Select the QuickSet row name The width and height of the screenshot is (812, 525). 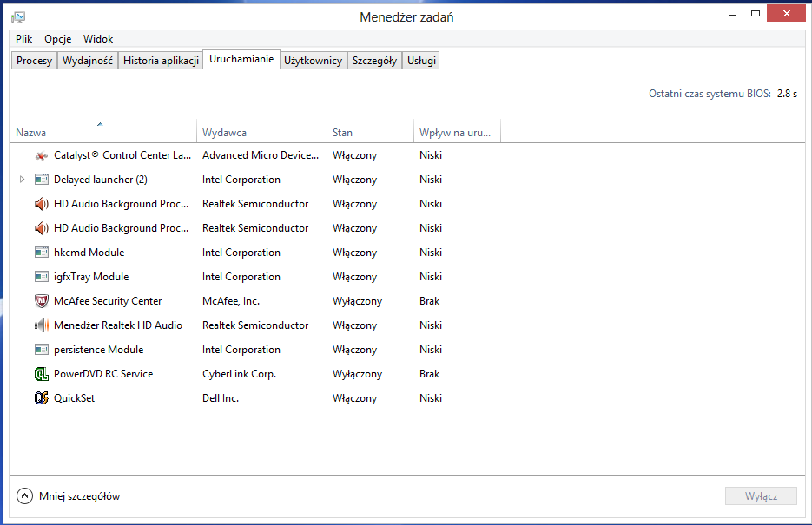coord(74,398)
